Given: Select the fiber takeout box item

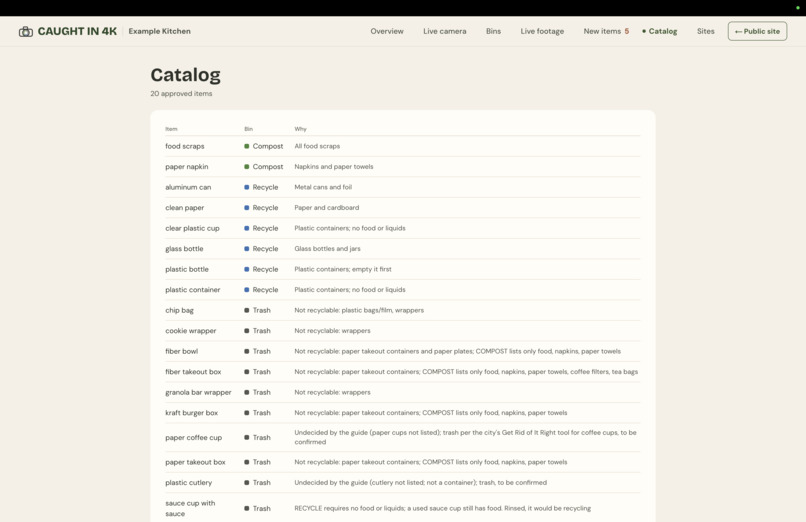Looking at the screenshot, I should (x=193, y=372).
